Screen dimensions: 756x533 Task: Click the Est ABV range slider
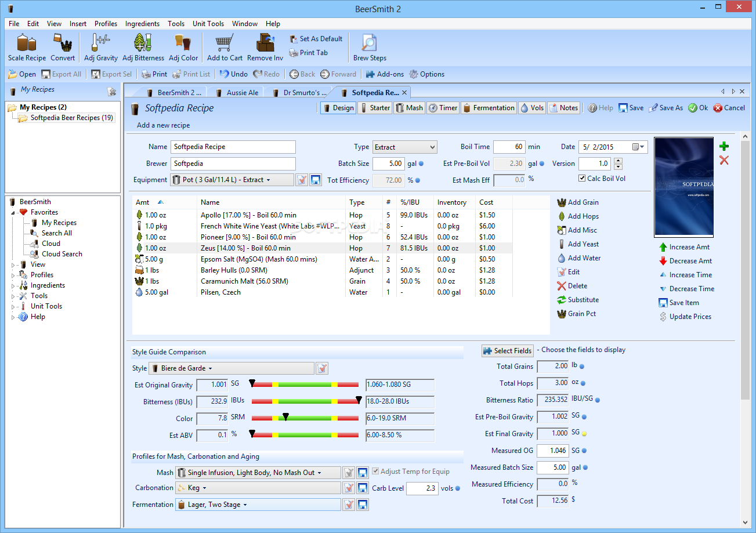305,435
